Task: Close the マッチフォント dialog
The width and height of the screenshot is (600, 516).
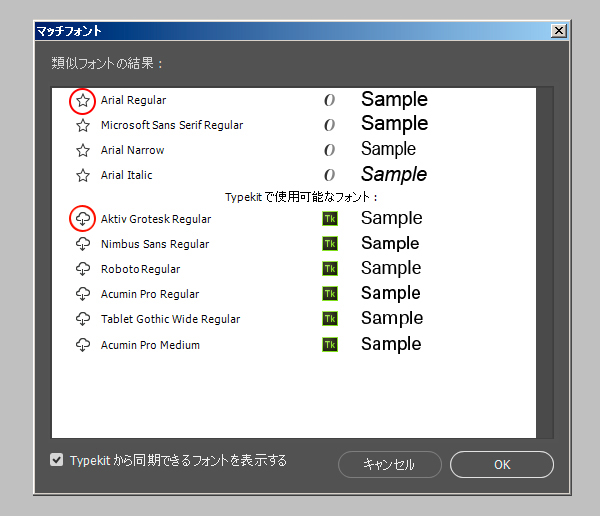Action: 559,31
